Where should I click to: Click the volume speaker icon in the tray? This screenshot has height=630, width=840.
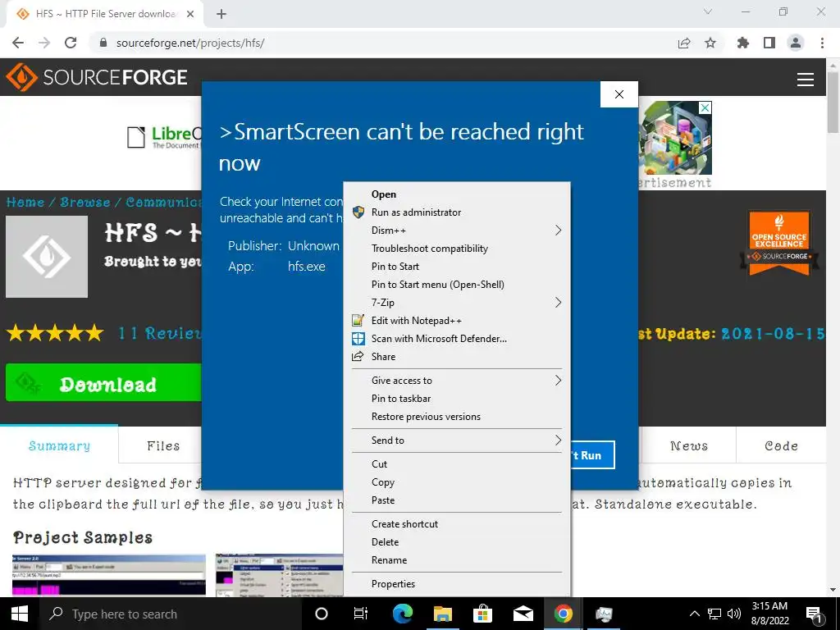point(734,614)
